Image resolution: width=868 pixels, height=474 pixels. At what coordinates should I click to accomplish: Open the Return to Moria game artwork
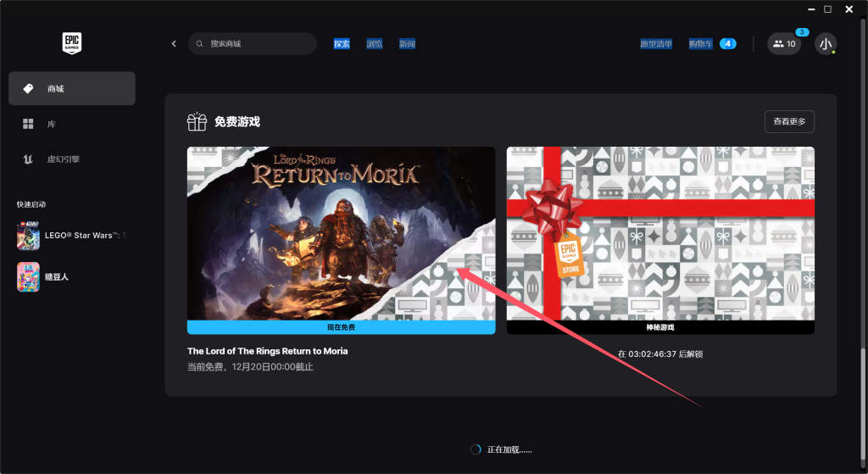pos(341,233)
